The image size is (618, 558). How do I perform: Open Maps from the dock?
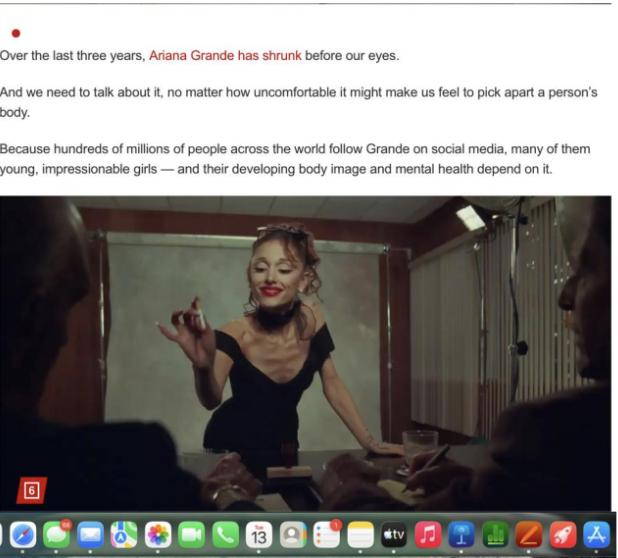[124, 535]
